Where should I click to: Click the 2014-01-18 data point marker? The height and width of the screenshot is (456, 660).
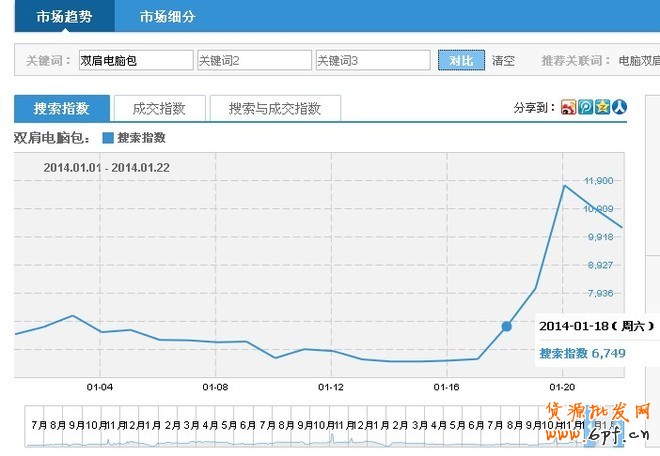tap(506, 326)
